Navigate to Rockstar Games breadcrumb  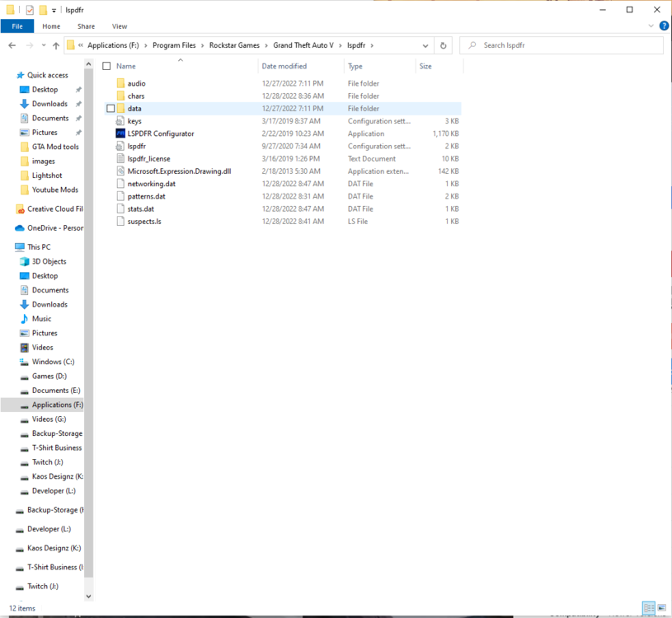tap(234, 45)
